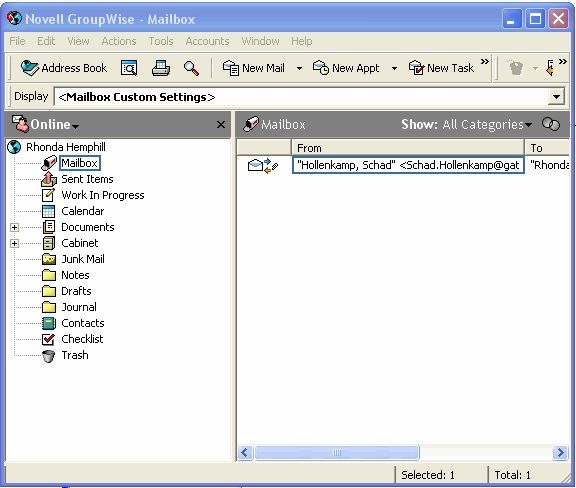Open the New Appt dropdown arrow
The width and height of the screenshot is (576, 488).
tap(394, 68)
